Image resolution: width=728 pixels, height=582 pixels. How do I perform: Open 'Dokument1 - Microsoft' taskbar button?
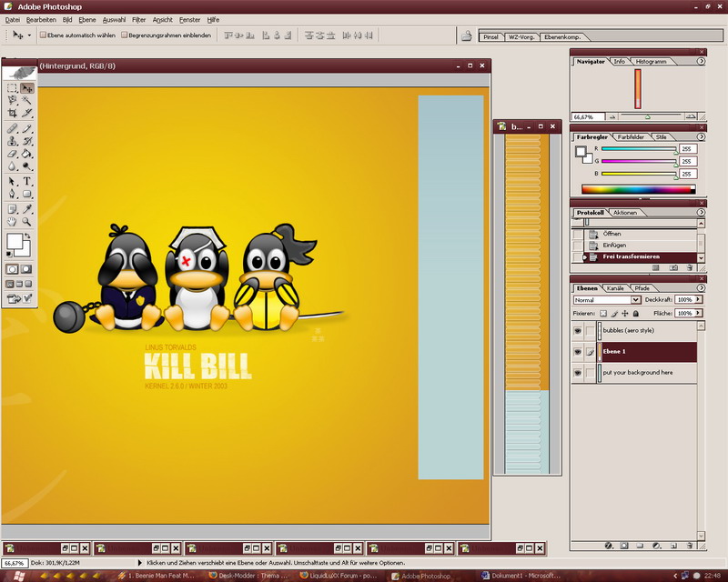click(x=521, y=576)
